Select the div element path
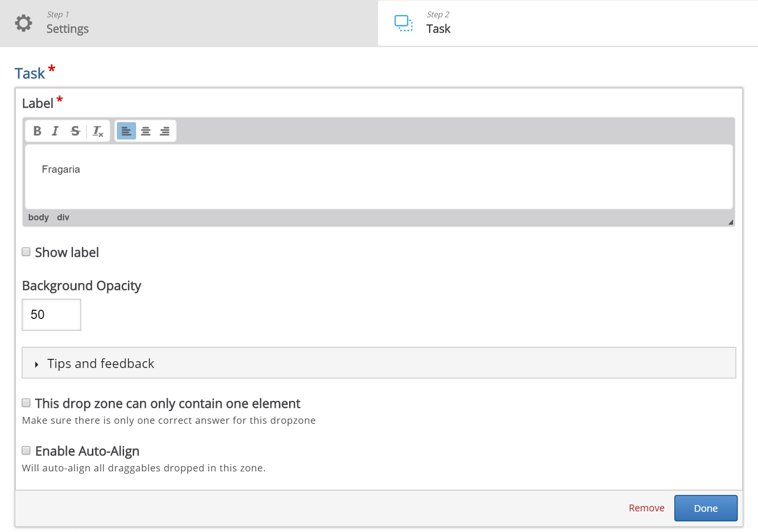 (x=63, y=217)
